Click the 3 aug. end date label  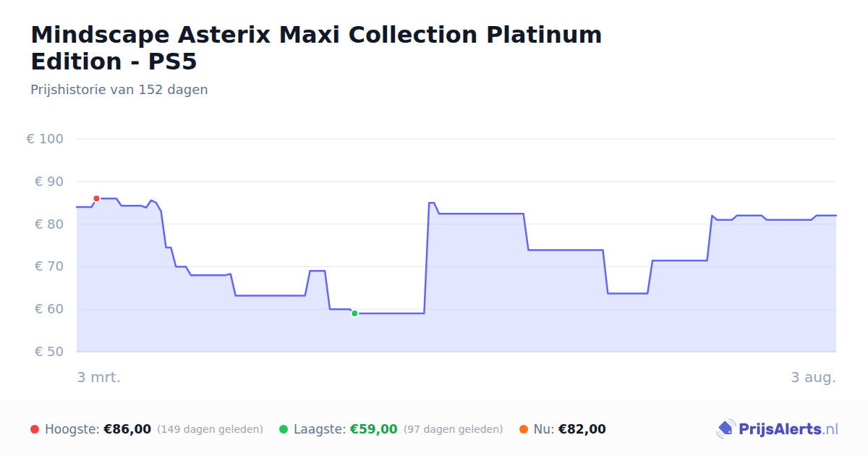tap(813, 377)
